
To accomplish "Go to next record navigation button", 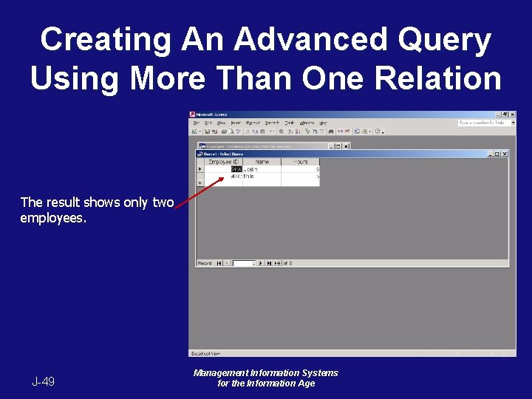I will pos(261,263).
